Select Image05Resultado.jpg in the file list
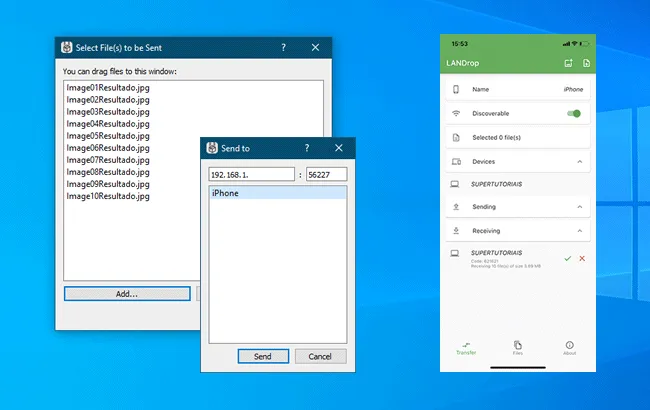The height and width of the screenshot is (410, 650). tap(107, 136)
